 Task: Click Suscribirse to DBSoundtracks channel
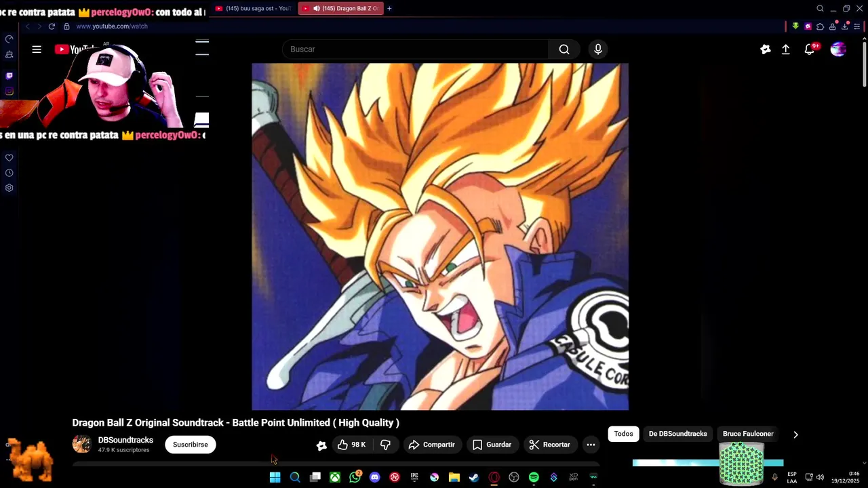click(x=191, y=445)
